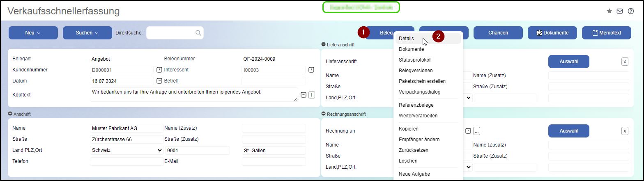Collapse the Rechnungsanschrift section
The height and width of the screenshot is (181, 644).
(324, 114)
